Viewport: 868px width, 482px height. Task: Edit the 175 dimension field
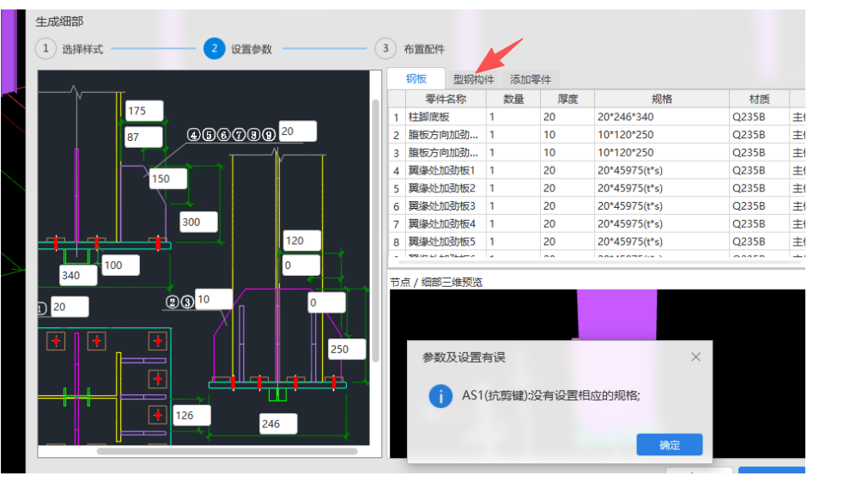144,111
